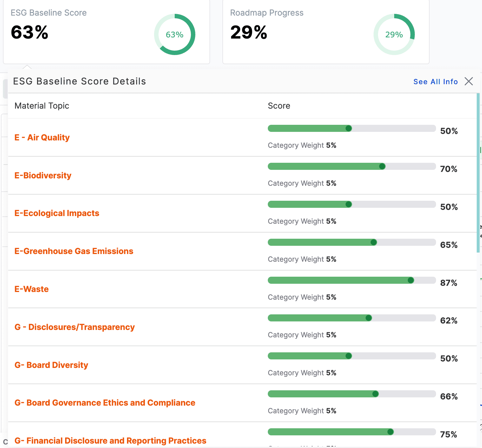Click the Biodiversity 70% progress bar dot
The width and height of the screenshot is (482, 448).
pos(382,166)
